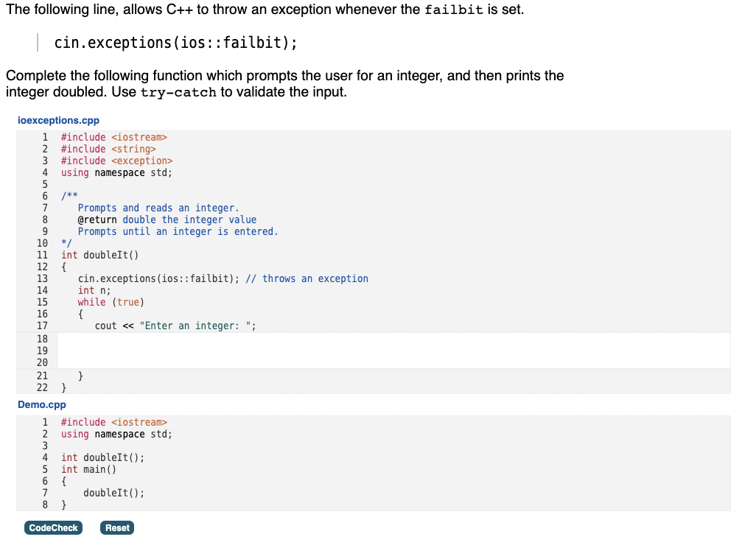Click inside the editable code region on line 18
This screenshot has width=756, height=545.
click(x=221, y=339)
